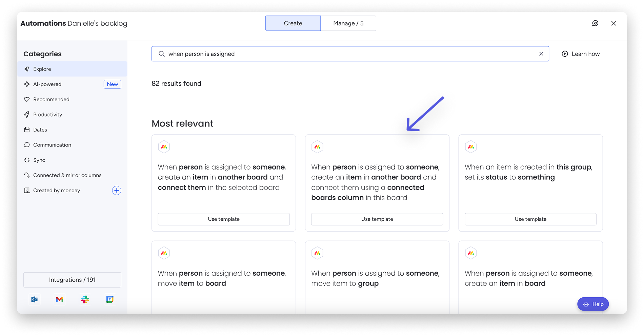Switch to the Create tab
The height and width of the screenshot is (336, 644).
[293, 23]
